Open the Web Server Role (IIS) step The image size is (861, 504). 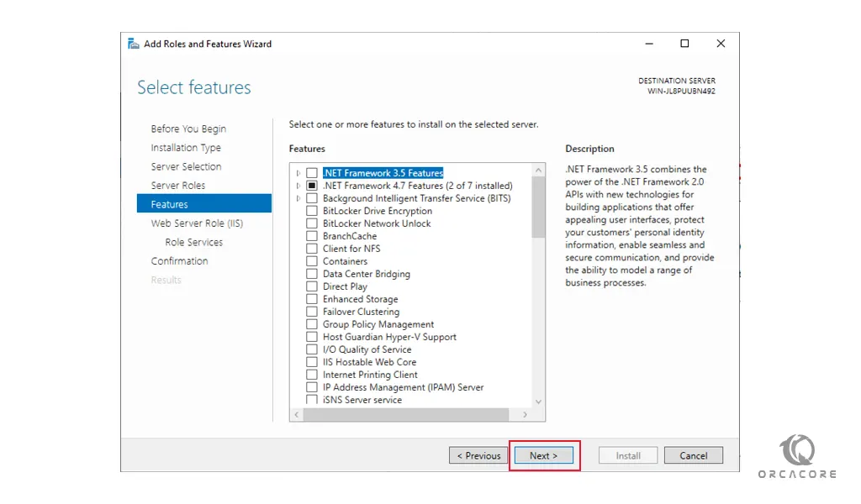tap(197, 223)
